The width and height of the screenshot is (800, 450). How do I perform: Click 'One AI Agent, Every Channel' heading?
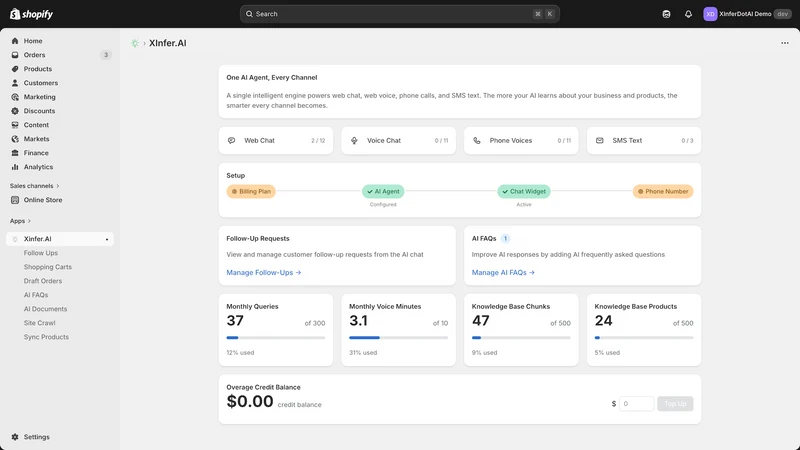click(x=272, y=78)
